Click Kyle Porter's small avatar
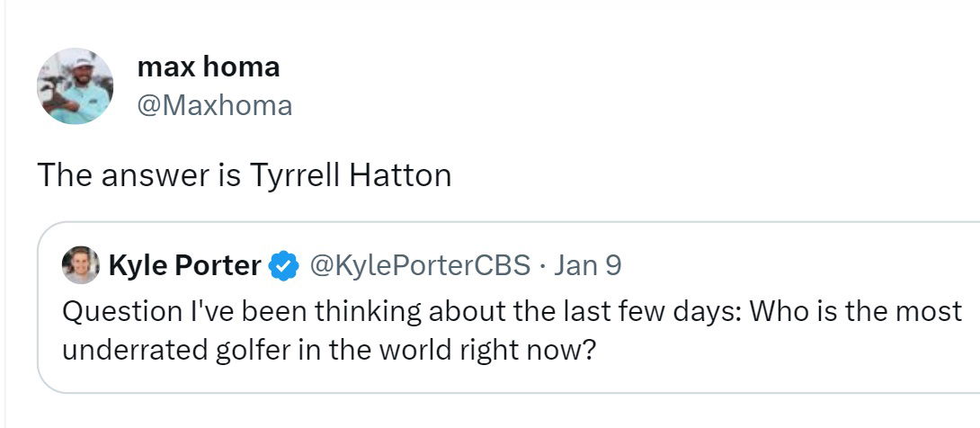Viewport: 980px width, 428px height. (x=80, y=264)
